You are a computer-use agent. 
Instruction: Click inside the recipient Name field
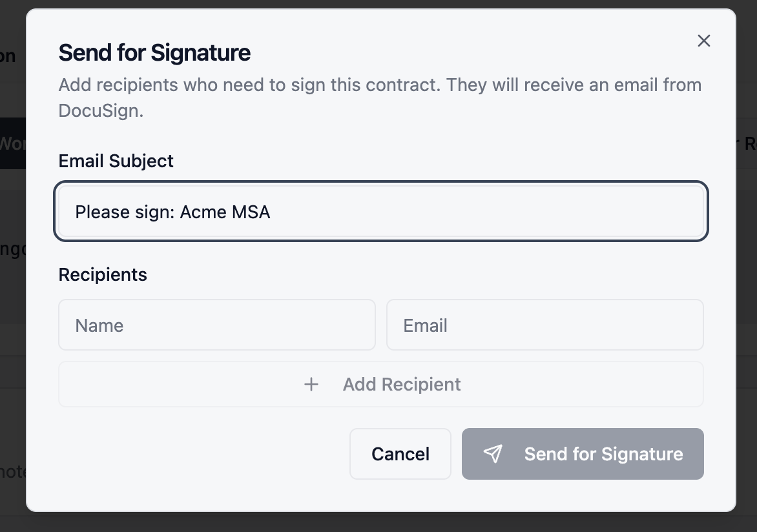(216, 325)
